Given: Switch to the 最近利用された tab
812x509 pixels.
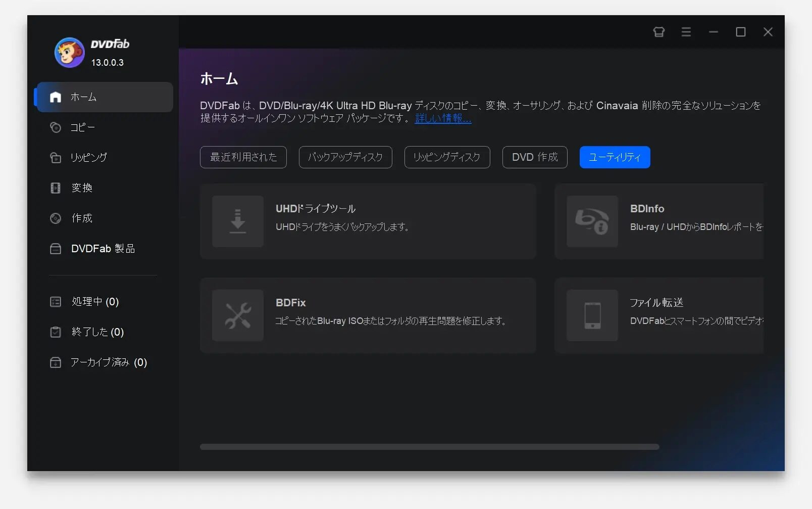Looking at the screenshot, I should coord(243,157).
